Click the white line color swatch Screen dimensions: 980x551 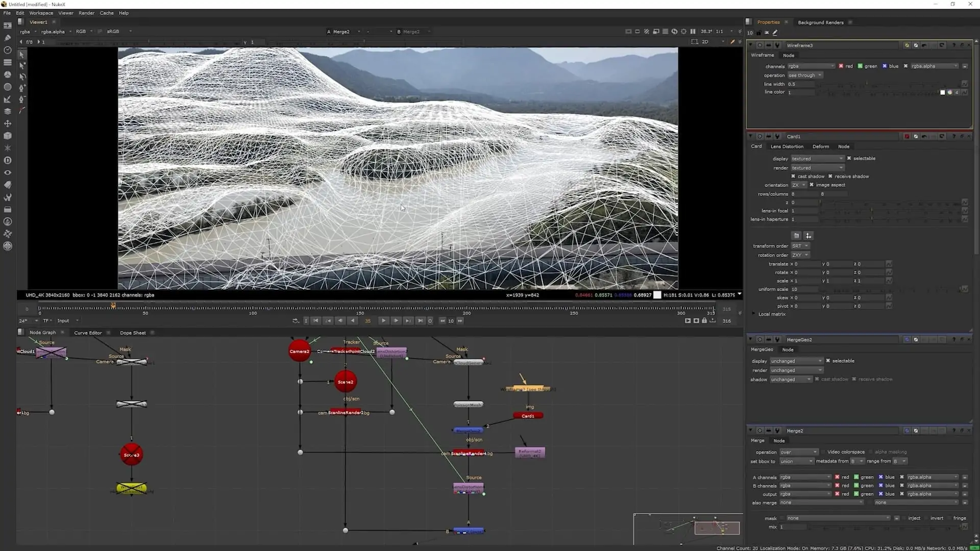click(x=942, y=92)
